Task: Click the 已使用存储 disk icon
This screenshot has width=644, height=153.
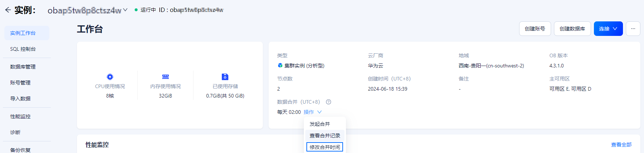Action: point(225,77)
